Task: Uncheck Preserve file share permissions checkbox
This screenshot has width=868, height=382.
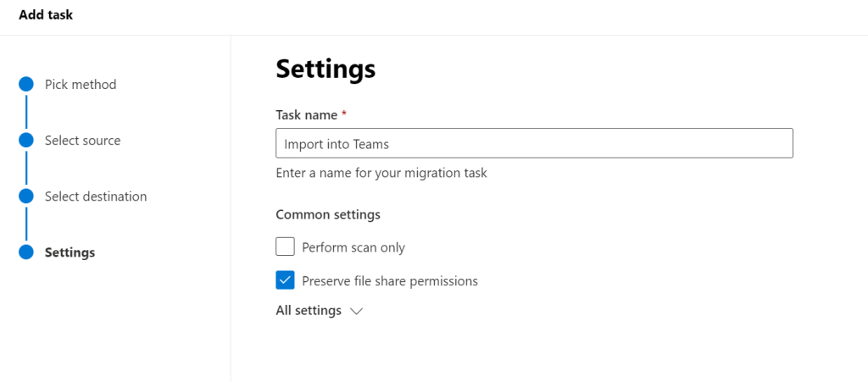Action: (x=286, y=280)
